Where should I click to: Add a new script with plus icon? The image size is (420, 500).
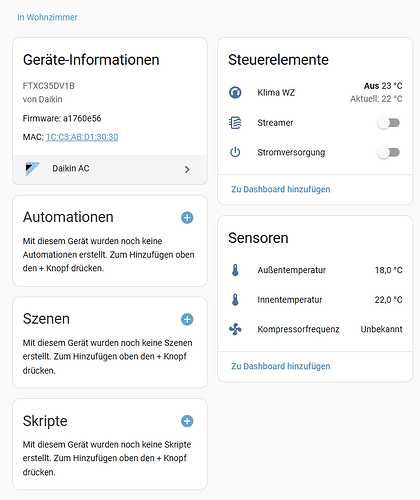[x=187, y=421]
